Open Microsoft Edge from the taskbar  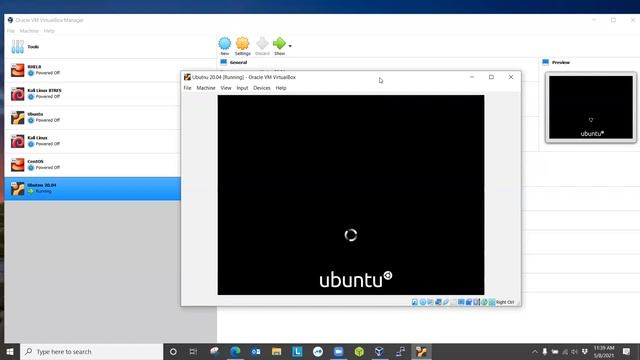pyautogui.click(x=235, y=351)
